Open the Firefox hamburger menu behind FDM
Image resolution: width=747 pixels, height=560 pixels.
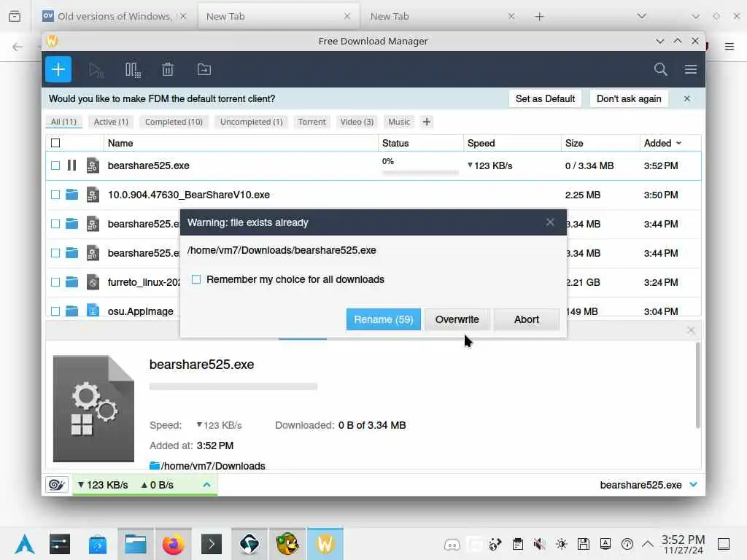tap(729, 46)
